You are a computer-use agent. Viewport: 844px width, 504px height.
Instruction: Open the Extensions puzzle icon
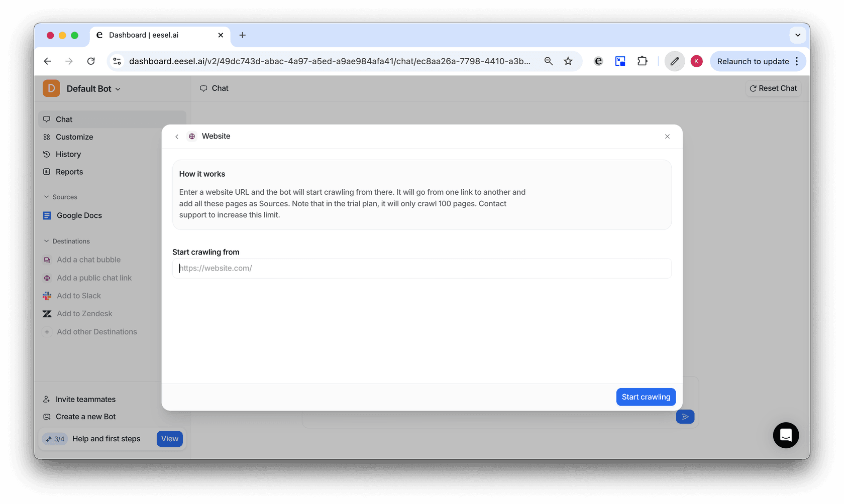point(643,61)
